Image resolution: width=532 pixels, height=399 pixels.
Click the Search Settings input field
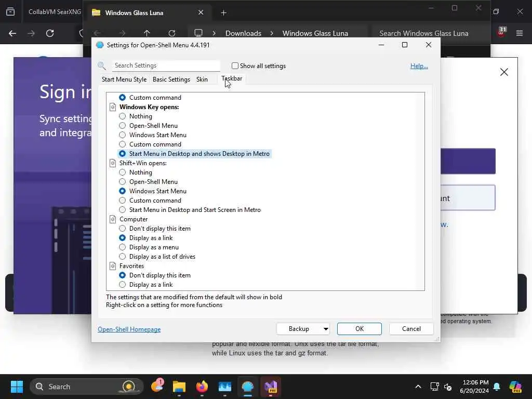pos(166,65)
